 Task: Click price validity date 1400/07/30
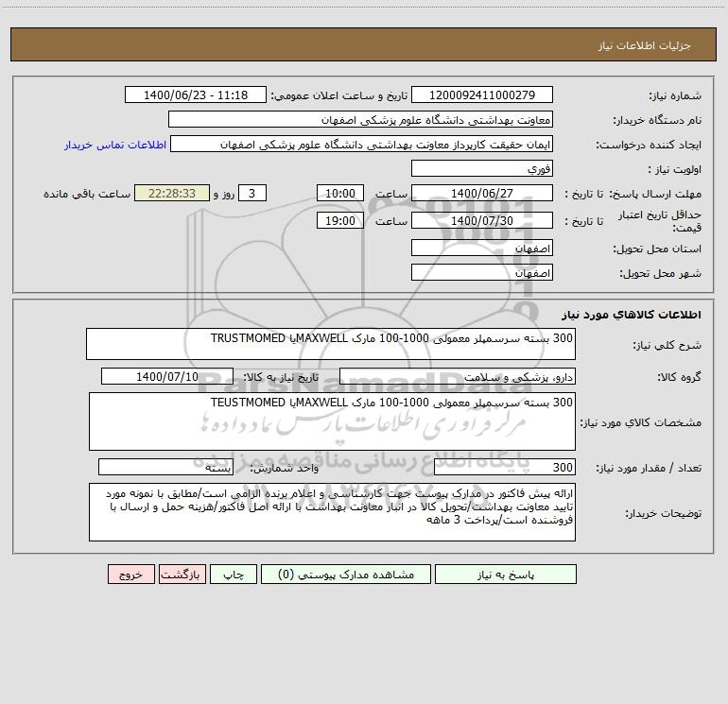pyautogui.click(x=482, y=220)
